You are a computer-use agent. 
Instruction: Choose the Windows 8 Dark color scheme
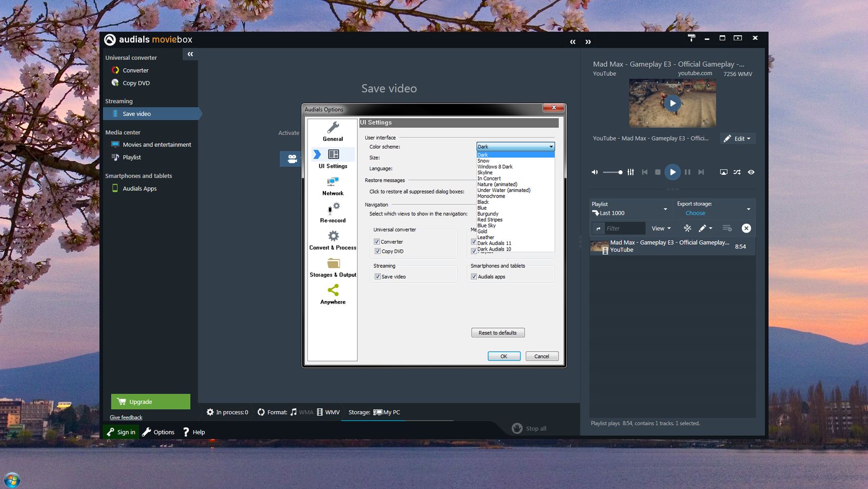pyautogui.click(x=515, y=167)
